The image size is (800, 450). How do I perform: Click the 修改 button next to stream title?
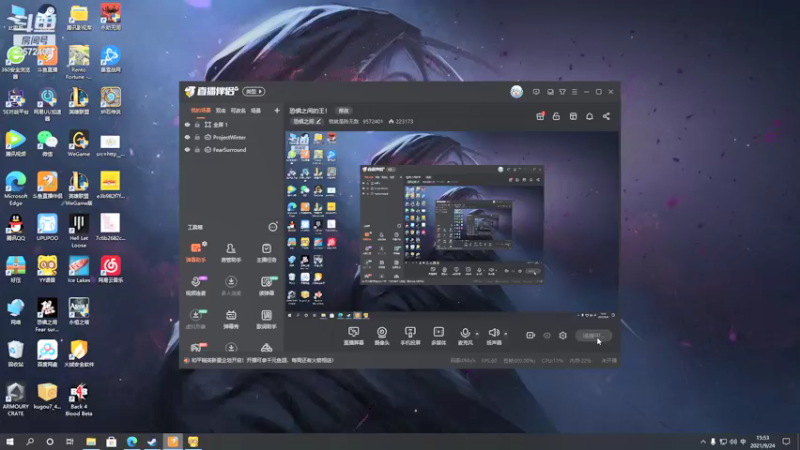(x=343, y=111)
